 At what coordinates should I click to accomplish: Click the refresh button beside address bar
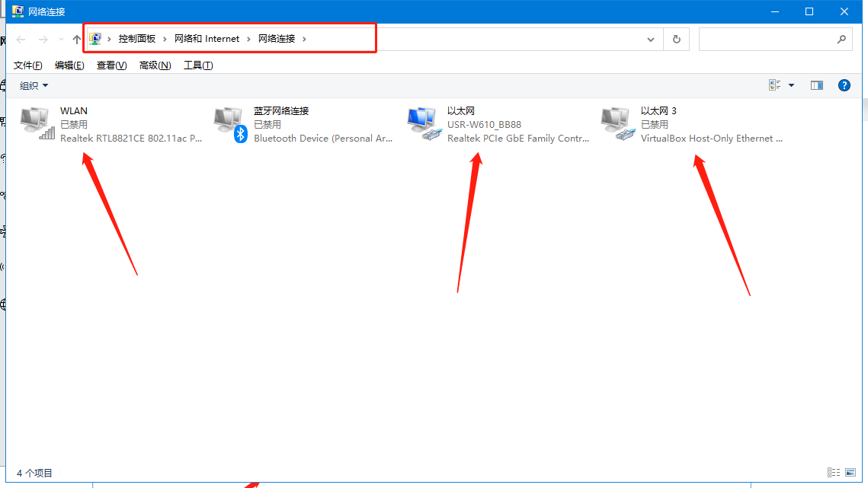click(676, 40)
